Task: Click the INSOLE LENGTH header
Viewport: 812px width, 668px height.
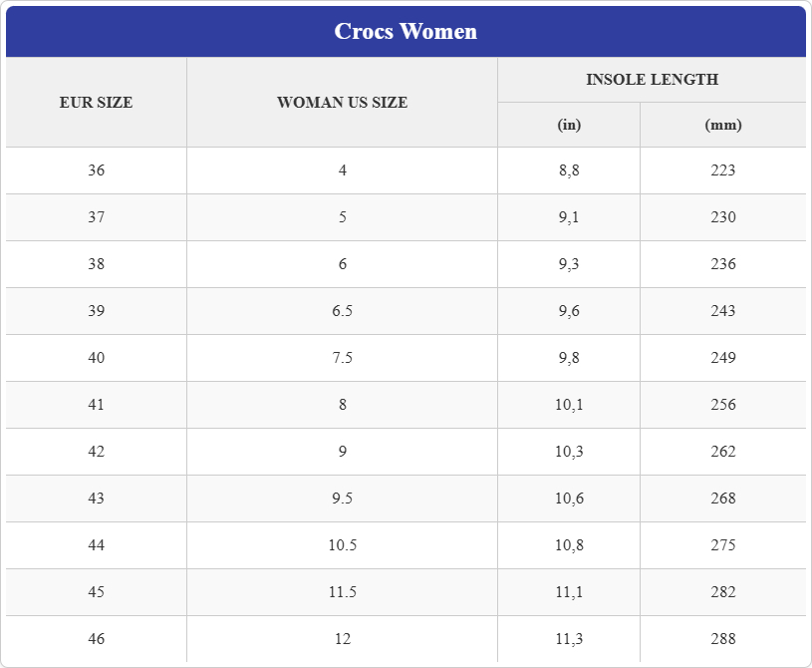Action: click(652, 80)
